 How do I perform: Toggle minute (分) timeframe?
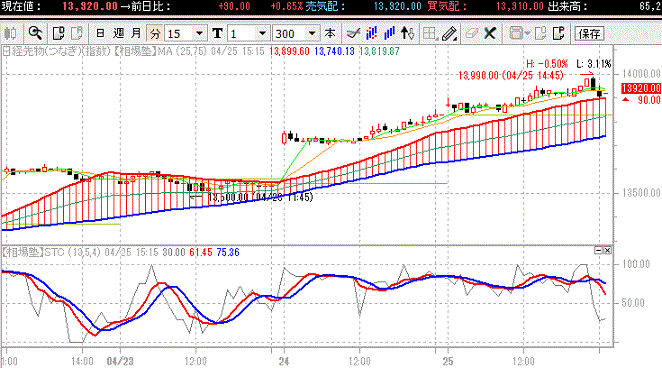pyautogui.click(x=155, y=33)
